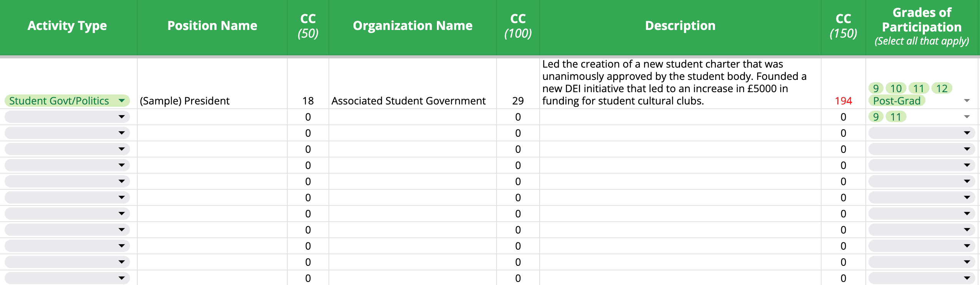Select the (Sample) President position cell
980x285 pixels.
click(185, 101)
